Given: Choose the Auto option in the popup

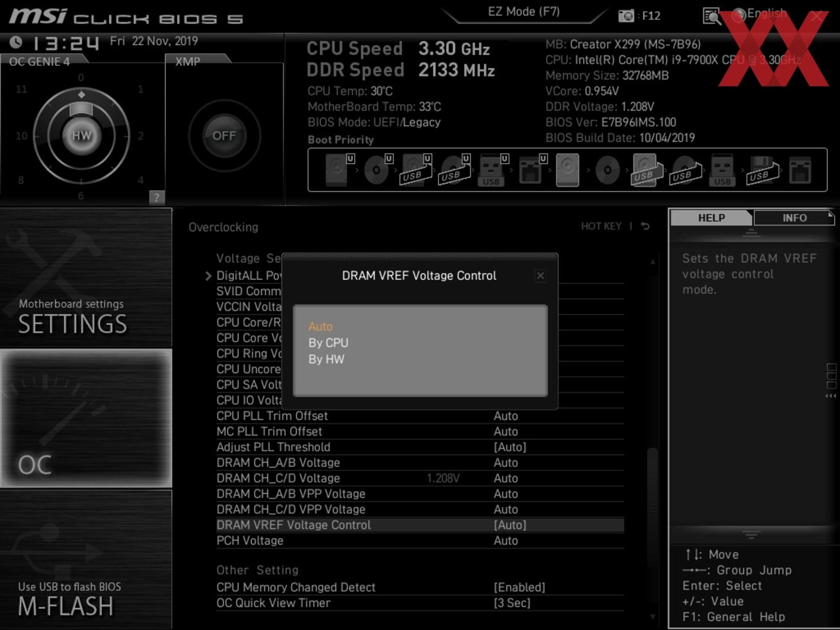Looking at the screenshot, I should point(321,326).
